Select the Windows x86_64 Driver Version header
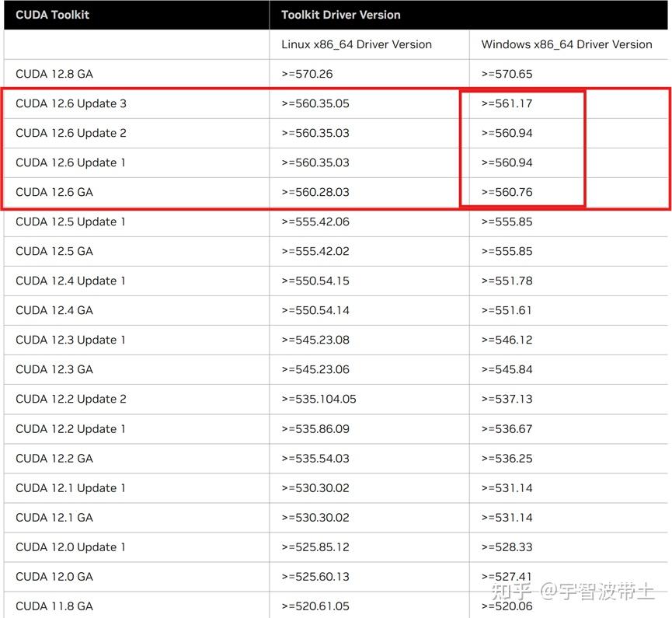 568,44
